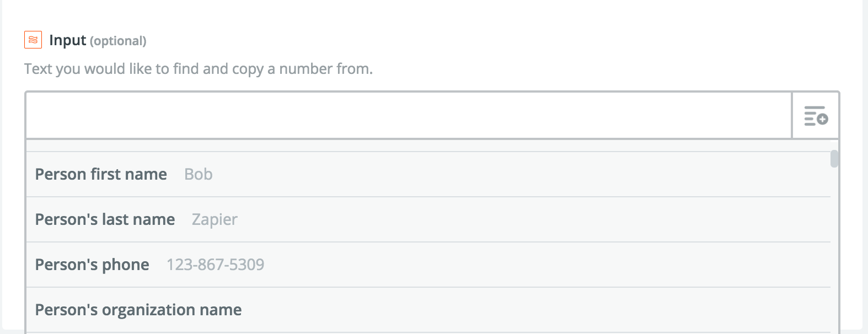
Task: Click the "Input" field label
Action: click(68, 40)
